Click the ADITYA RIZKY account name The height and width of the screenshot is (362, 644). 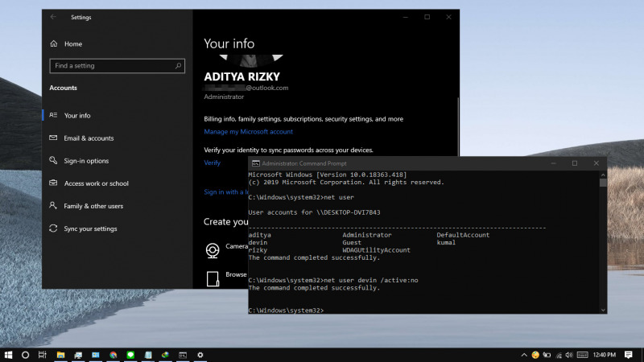click(x=242, y=76)
